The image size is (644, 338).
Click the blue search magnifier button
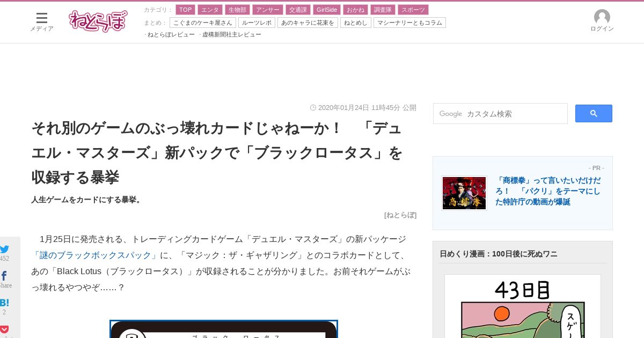pos(594,114)
